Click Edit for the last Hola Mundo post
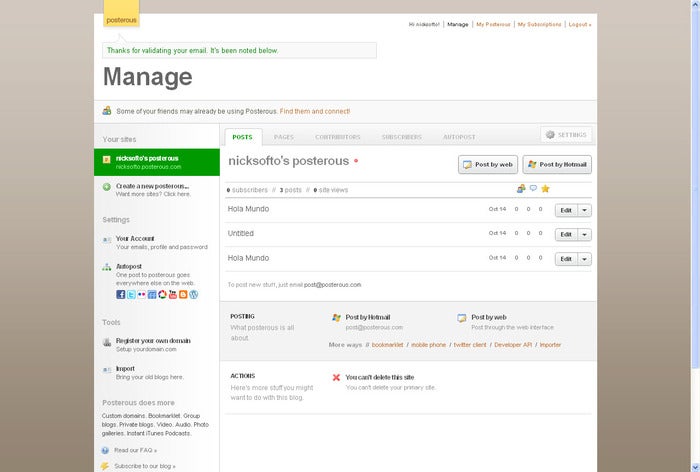 [567, 259]
